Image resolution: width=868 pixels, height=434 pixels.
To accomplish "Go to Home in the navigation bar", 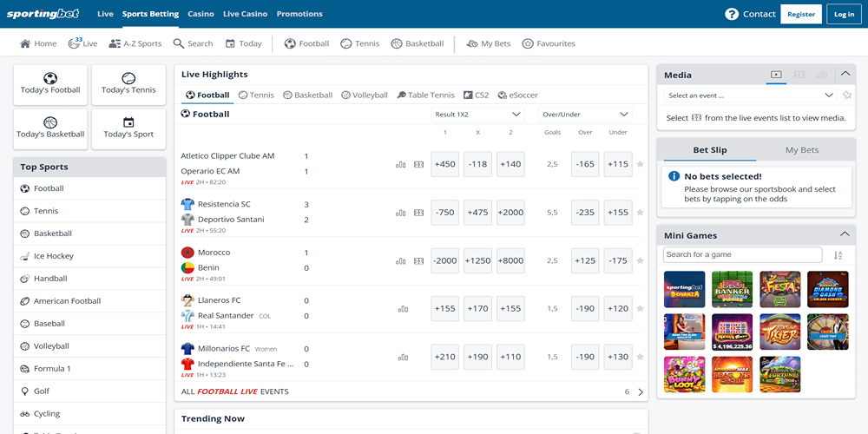I will [38, 43].
